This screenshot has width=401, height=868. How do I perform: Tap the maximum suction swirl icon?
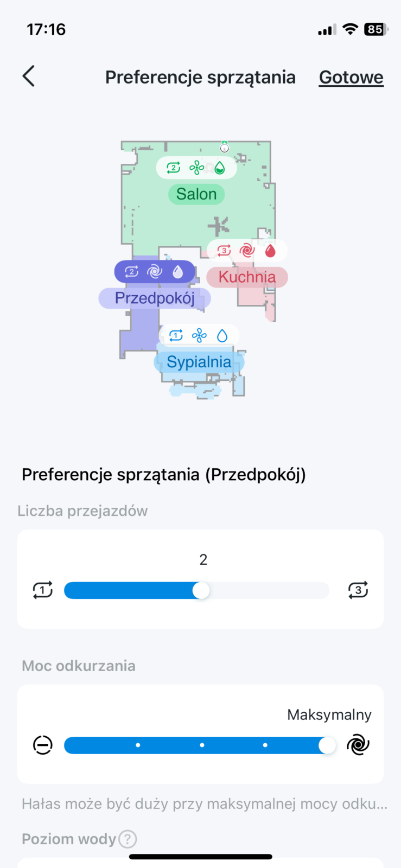[358, 745]
